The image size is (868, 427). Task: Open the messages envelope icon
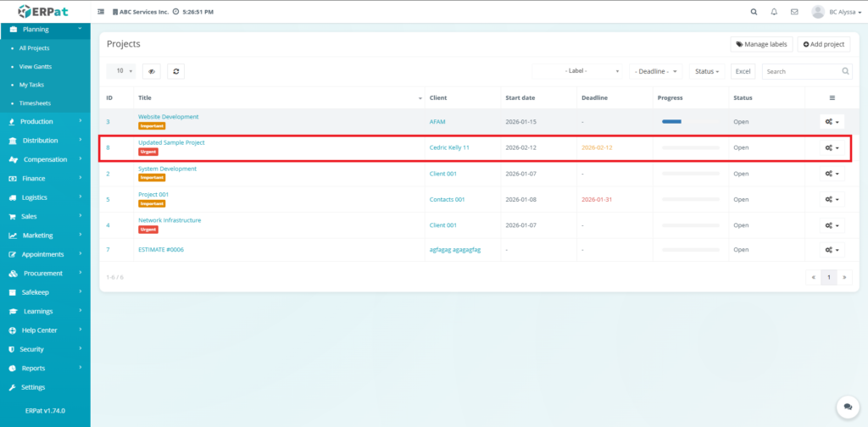(794, 12)
